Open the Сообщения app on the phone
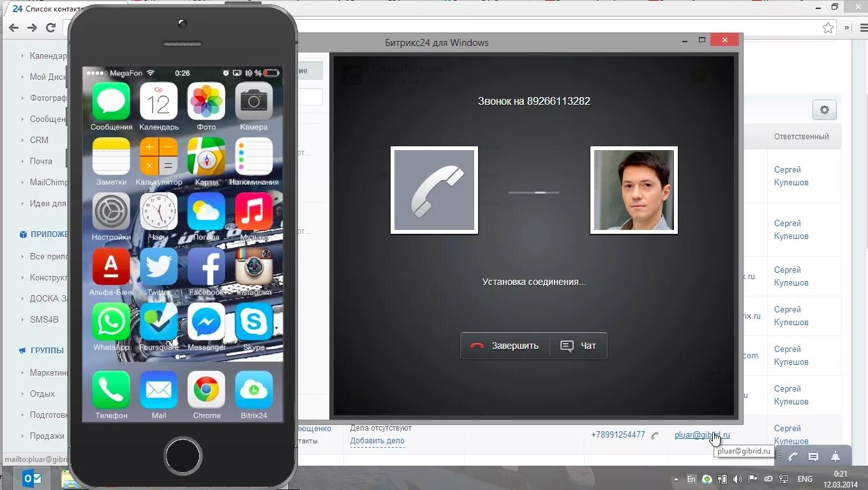Image resolution: width=868 pixels, height=490 pixels. [111, 101]
